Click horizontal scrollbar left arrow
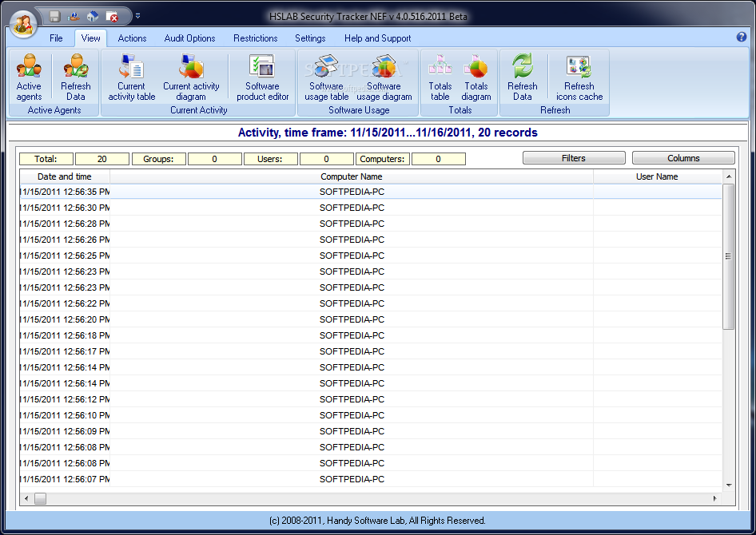Image resolution: width=756 pixels, height=535 pixels. (26, 498)
